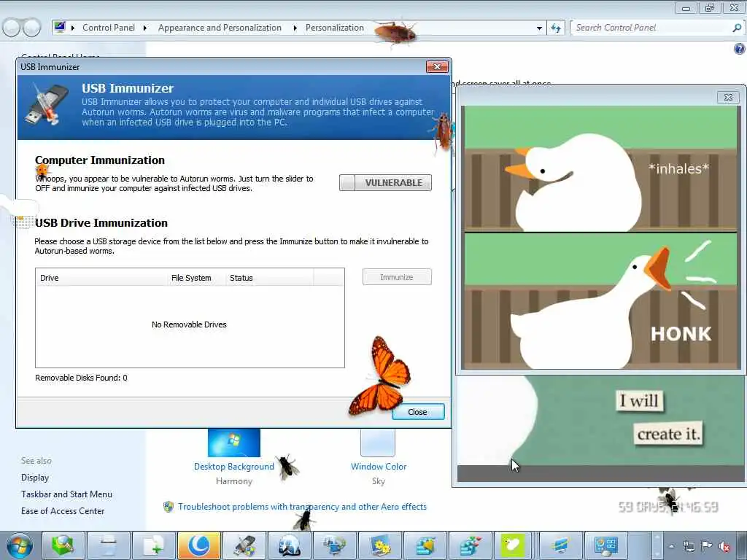Viewport: 747px width, 560px height.
Task: Switch to USB Immunizer taskbar icon
Action: (244, 545)
